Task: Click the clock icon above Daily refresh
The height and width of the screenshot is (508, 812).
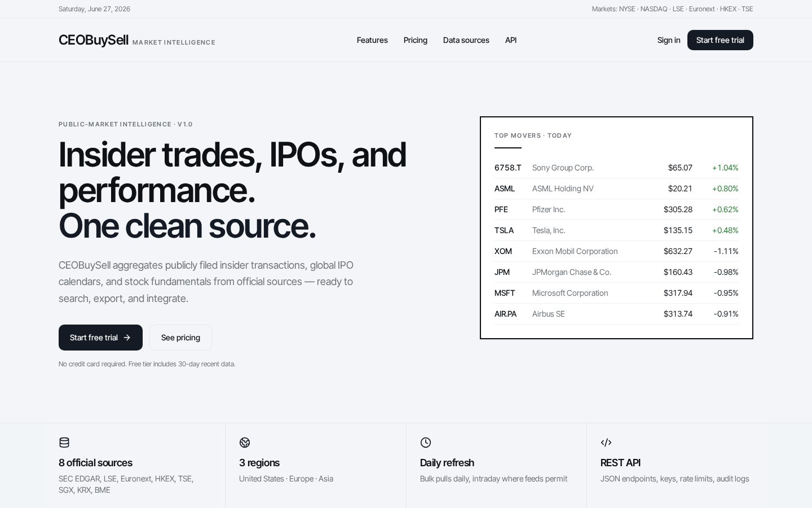Action: pyautogui.click(x=426, y=443)
